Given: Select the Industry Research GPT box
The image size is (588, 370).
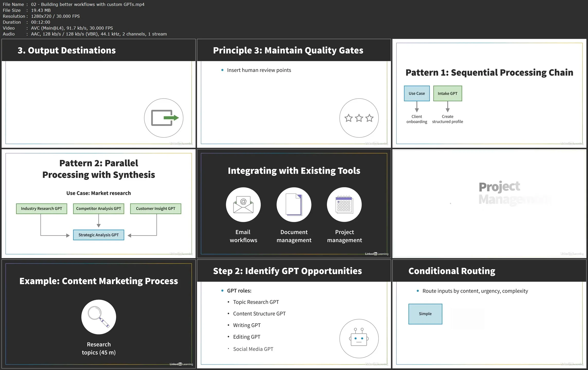Looking at the screenshot, I should tap(41, 209).
